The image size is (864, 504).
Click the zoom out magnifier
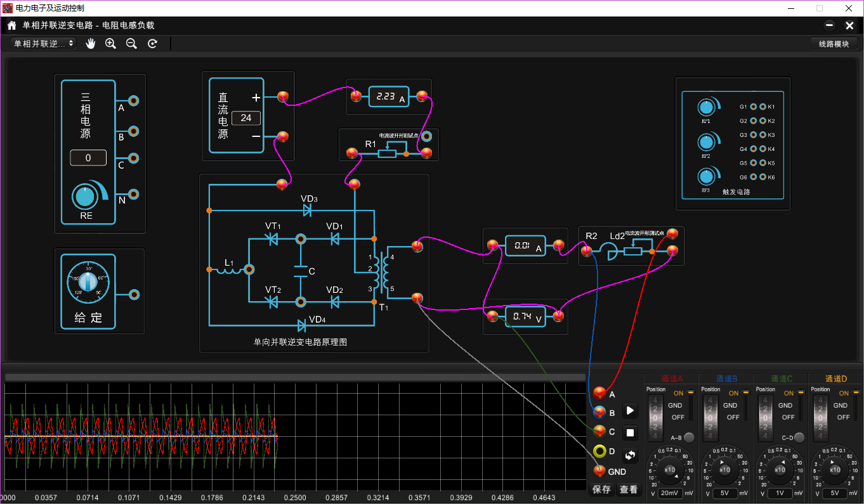(x=131, y=44)
